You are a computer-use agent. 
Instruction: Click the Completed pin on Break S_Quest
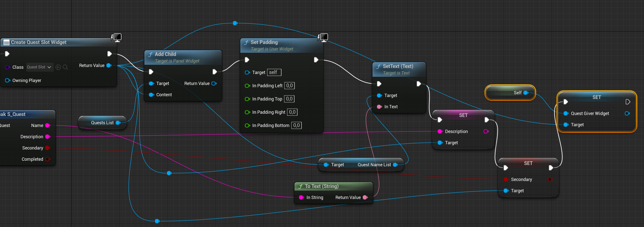(47, 159)
